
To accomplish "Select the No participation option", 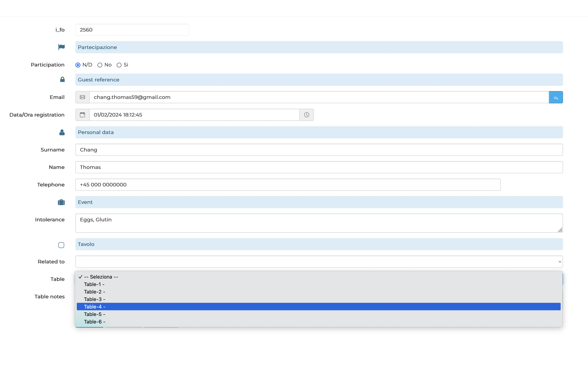I will pyautogui.click(x=100, y=65).
